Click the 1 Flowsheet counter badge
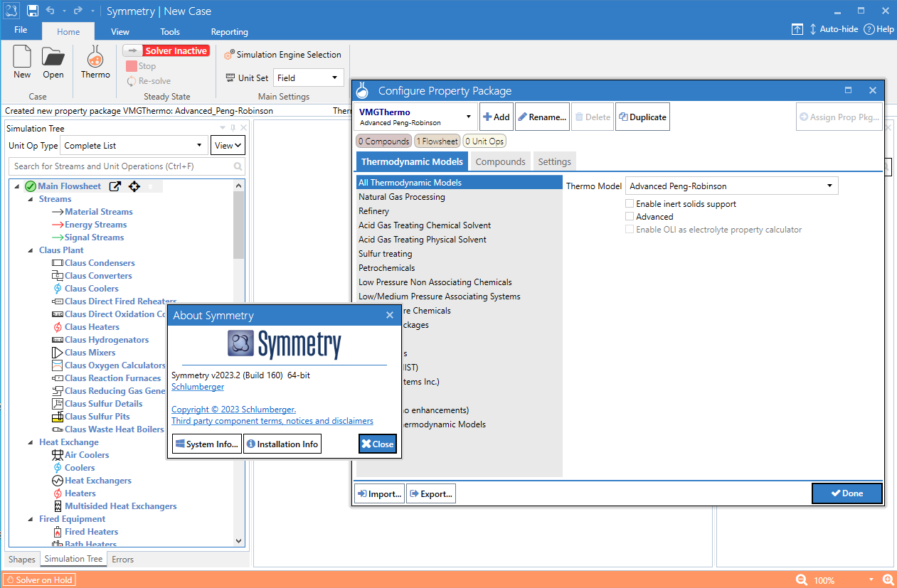This screenshot has width=897, height=588. (x=437, y=141)
